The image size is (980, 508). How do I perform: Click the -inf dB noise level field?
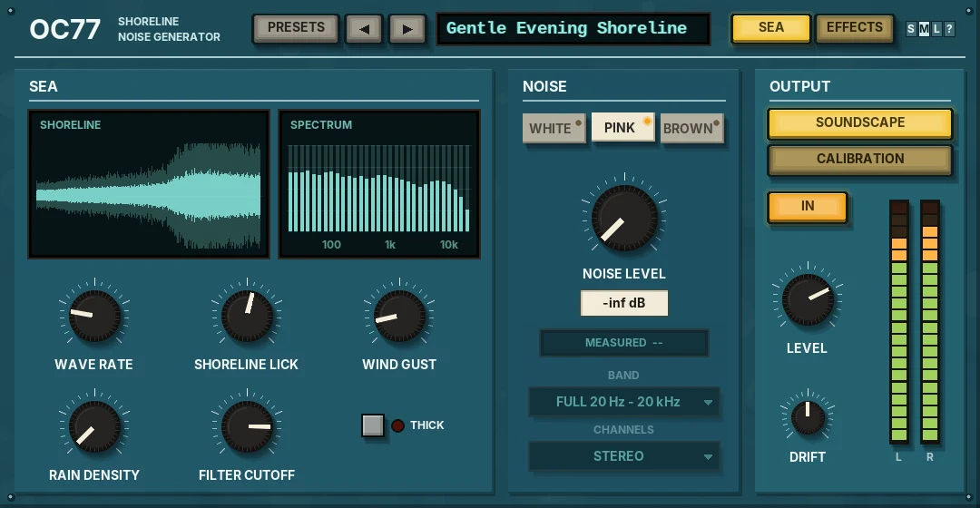(623, 303)
